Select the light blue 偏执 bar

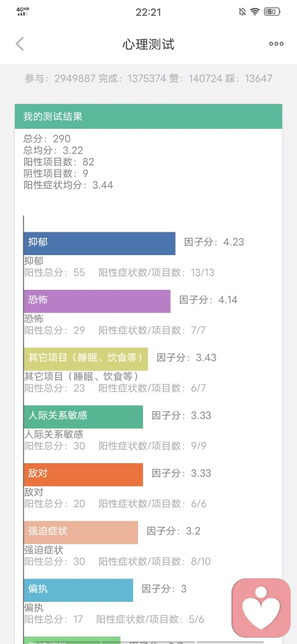79,590
